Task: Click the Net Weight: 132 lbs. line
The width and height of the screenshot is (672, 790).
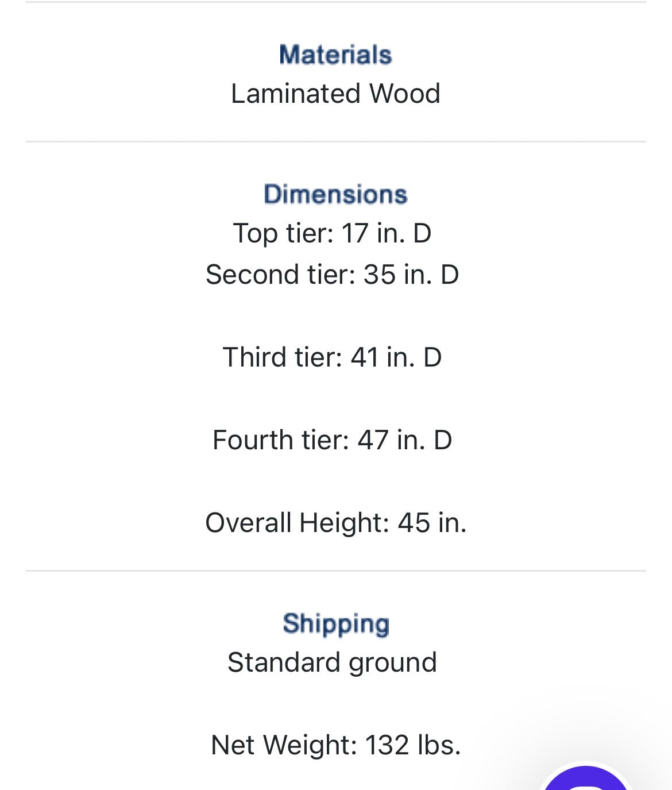Action: [x=335, y=745]
